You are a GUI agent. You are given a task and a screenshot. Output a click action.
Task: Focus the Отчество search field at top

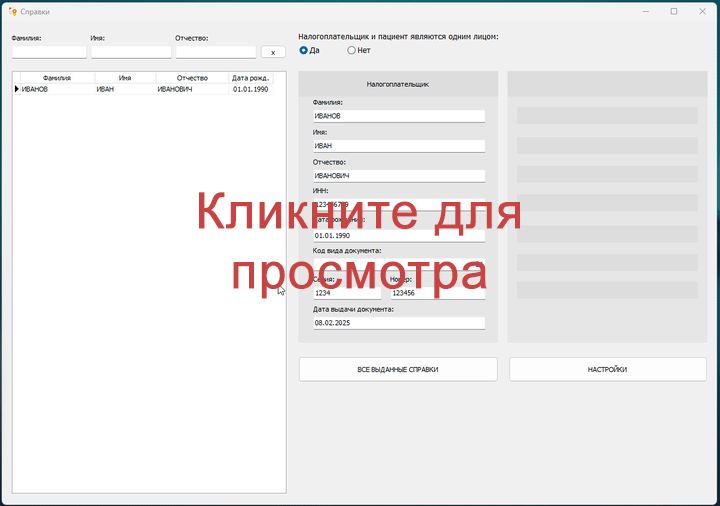pos(215,52)
